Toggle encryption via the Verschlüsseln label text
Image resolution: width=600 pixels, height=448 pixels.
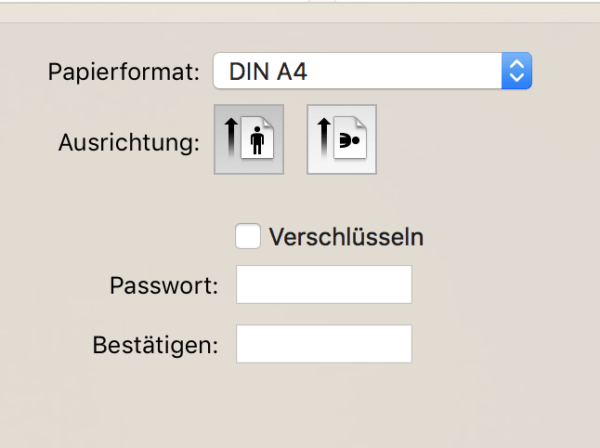pyautogui.click(x=346, y=237)
